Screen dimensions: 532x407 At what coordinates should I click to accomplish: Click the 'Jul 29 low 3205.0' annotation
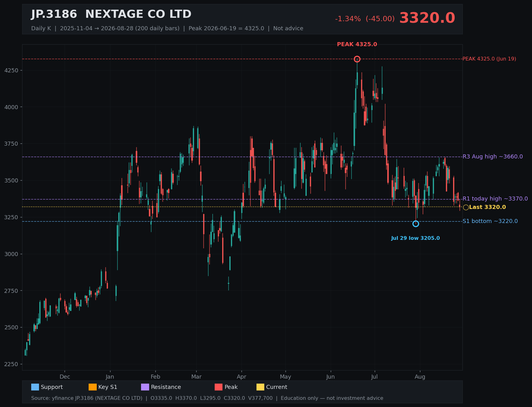pos(416,238)
